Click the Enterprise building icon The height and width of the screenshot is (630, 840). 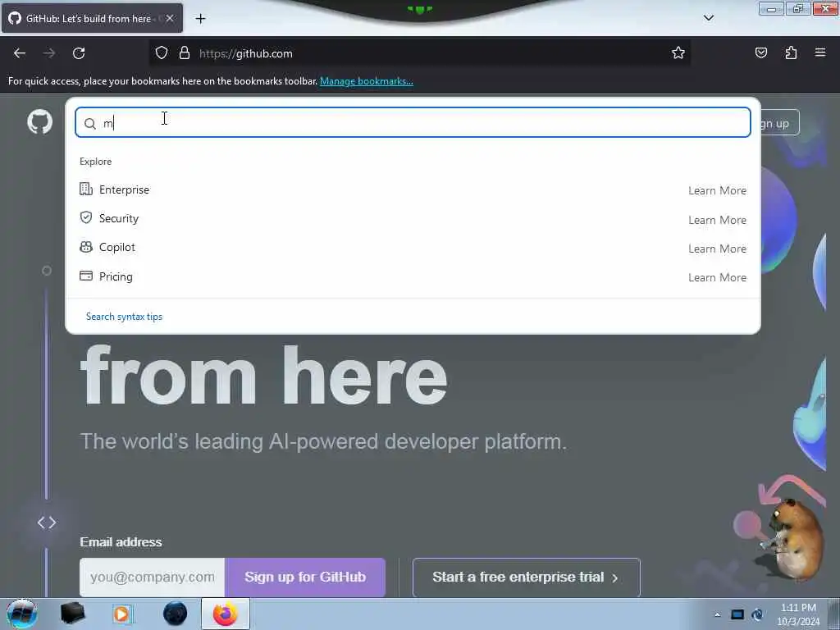85,189
